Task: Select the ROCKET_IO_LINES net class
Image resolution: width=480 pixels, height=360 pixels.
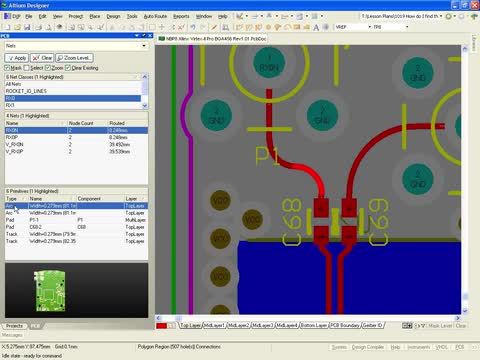Action: click(73, 91)
